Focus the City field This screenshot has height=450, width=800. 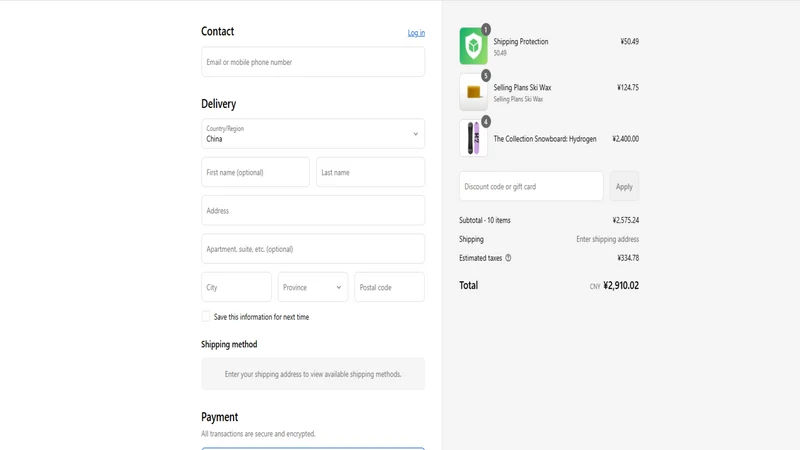(x=236, y=287)
